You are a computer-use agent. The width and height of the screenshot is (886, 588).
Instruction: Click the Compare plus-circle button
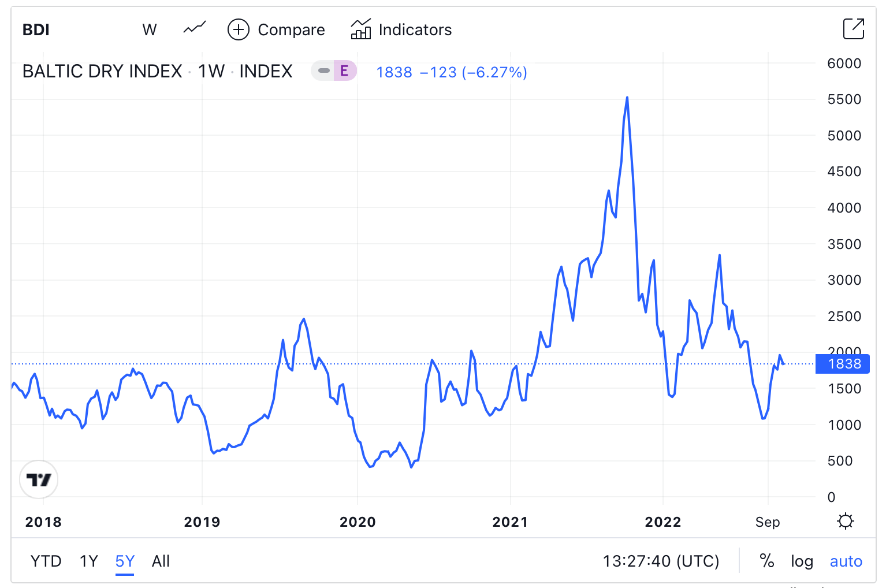[239, 29]
